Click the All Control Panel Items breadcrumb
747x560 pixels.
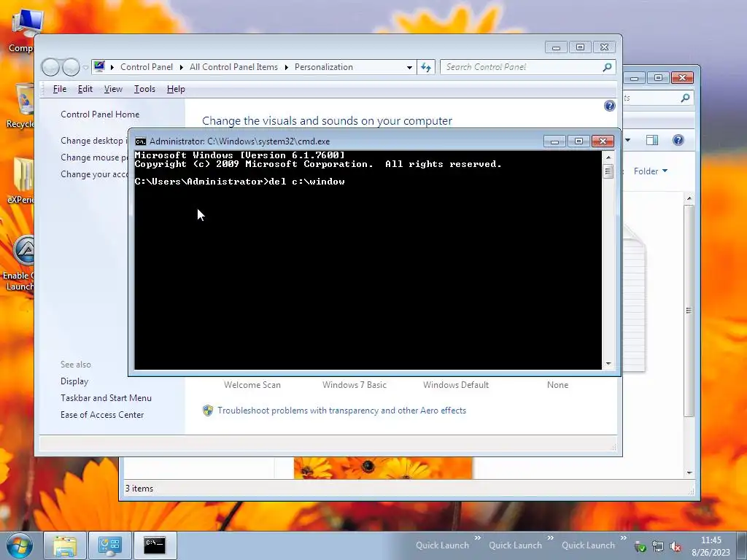point(233,67)
